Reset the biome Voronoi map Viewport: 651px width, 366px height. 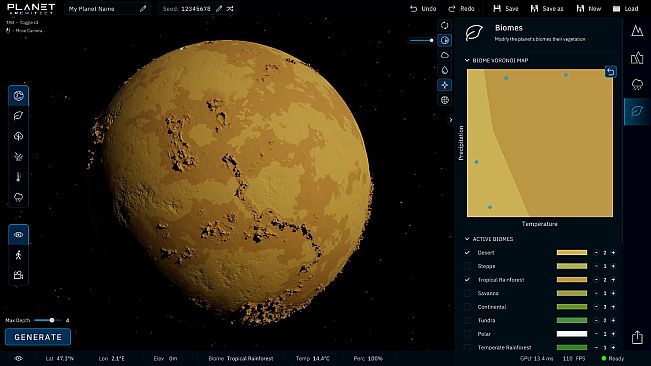610,72
